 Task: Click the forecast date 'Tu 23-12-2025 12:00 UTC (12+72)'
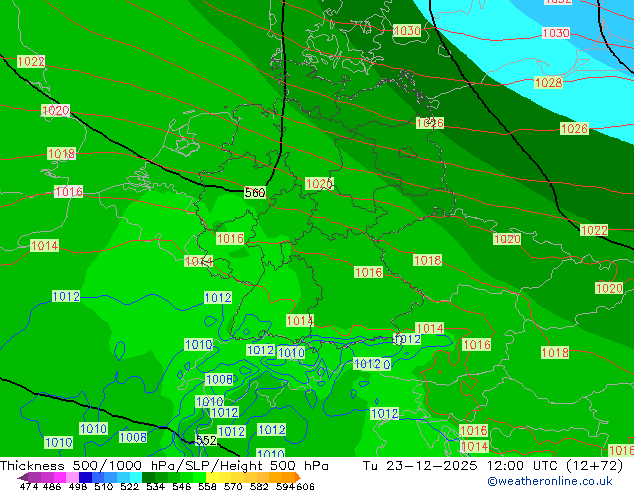tap(493, 466)
